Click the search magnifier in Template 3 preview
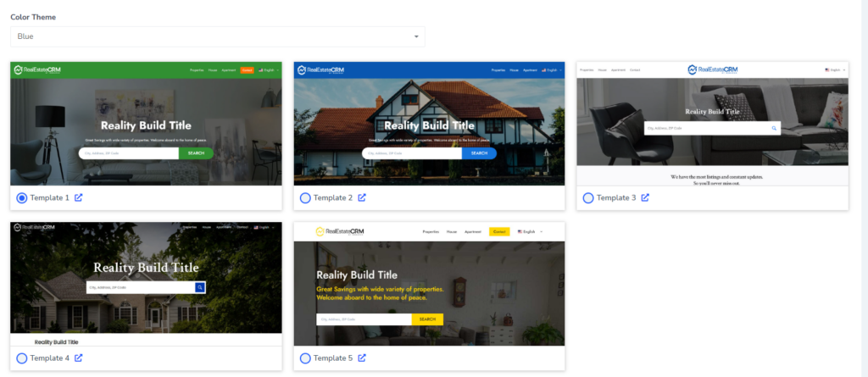Screen dimensions: 868x377 pos(774,129)
